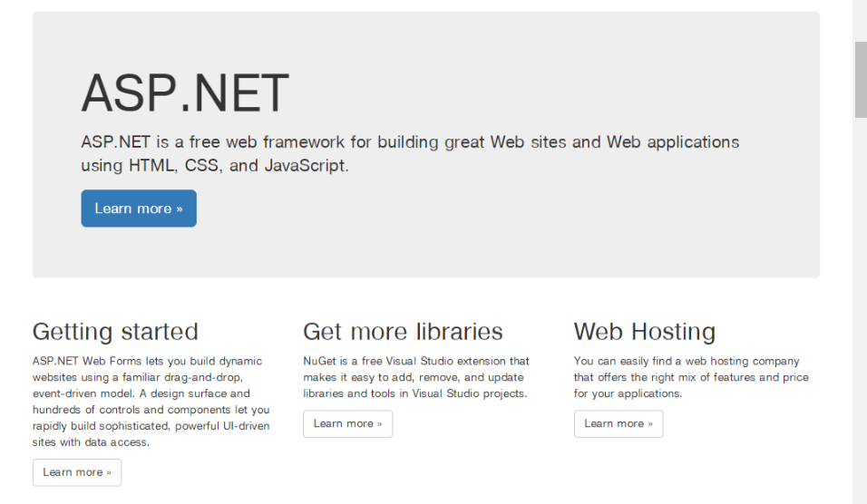Click the vertical scrollbar thumb
The width and height of the screenshot is (867, 504).
pos(861,80)
